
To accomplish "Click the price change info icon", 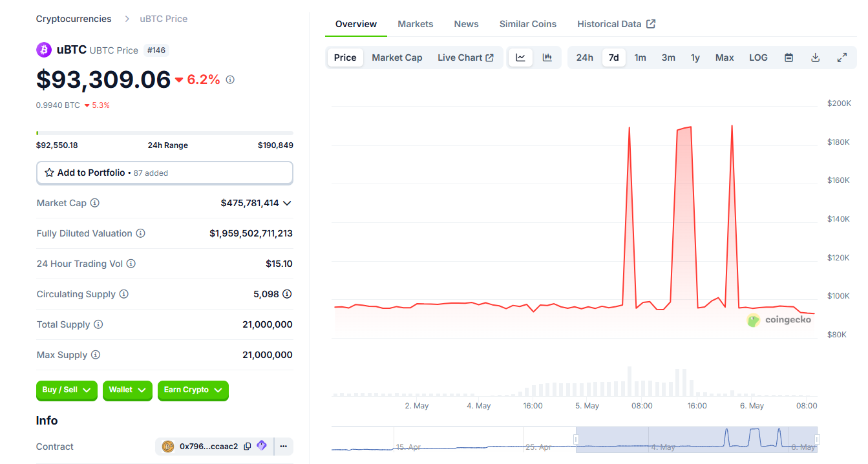I will pyautogui.click(x=230, y=79).
